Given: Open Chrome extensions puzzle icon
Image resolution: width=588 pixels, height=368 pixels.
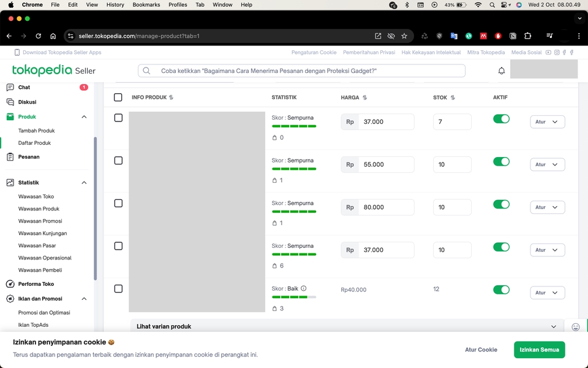Looking at the screenshot, I should [x=527, y=36].
